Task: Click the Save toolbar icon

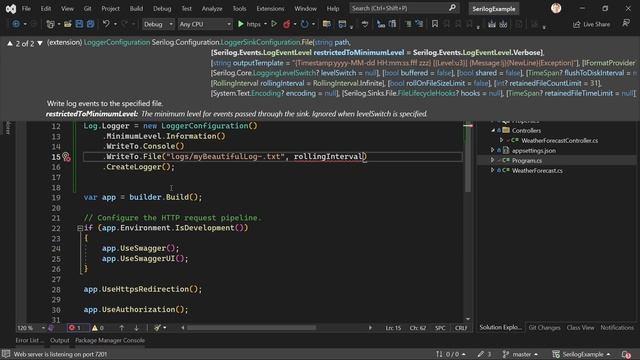Action: (x=79, y=24)
